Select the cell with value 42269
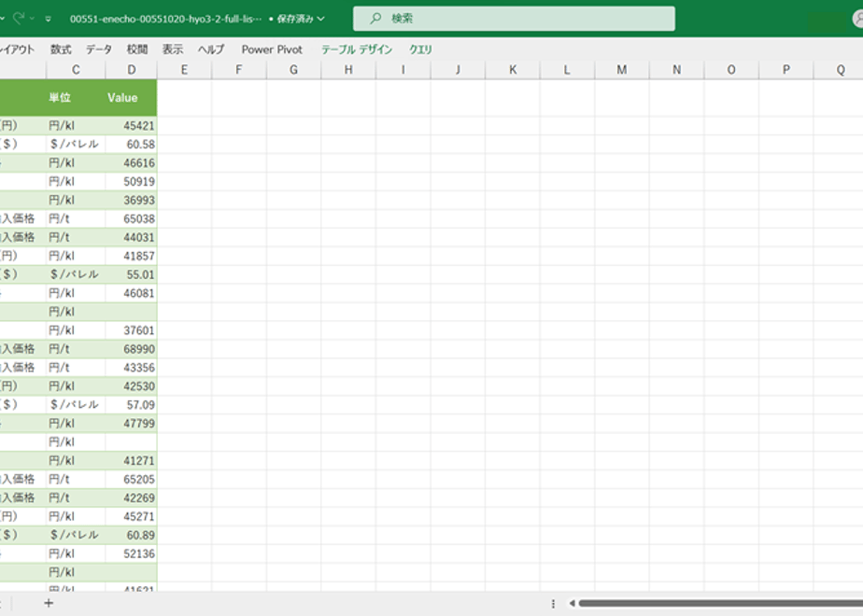863x616 pixels. point(131,497)
